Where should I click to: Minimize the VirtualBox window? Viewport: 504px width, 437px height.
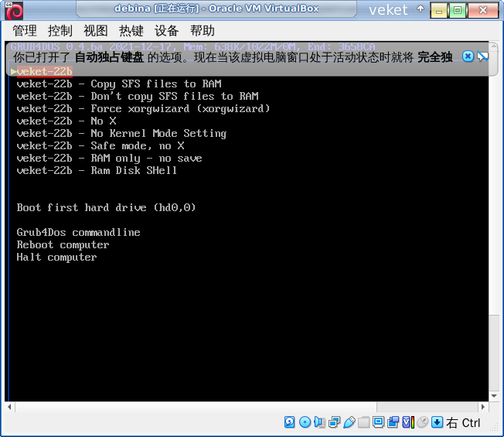pos(439,11)
